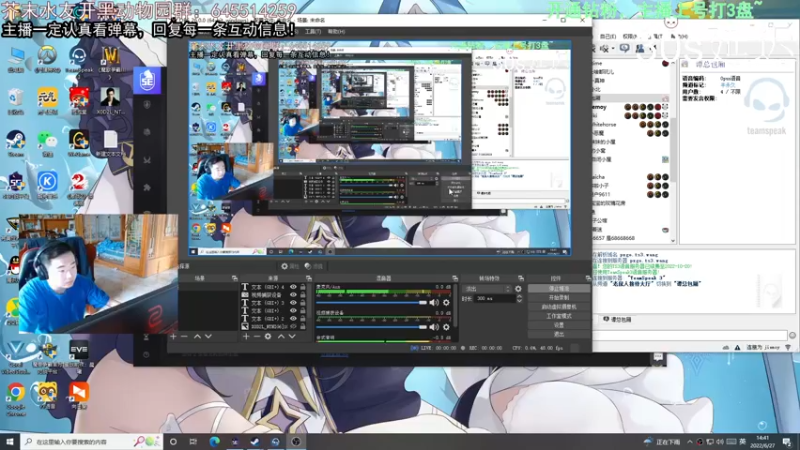Pop out the Scenes dock panel

tap(235, 279)
